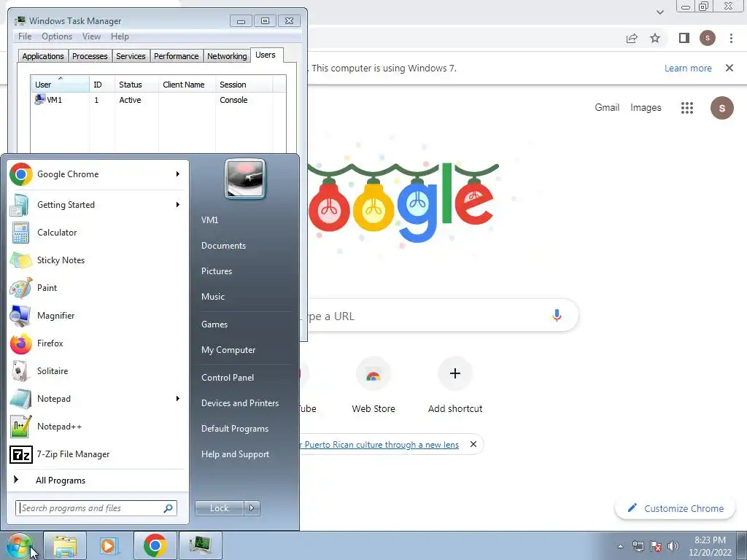
Task: Show hidden system tray icons
Action: tap(620, 546)
